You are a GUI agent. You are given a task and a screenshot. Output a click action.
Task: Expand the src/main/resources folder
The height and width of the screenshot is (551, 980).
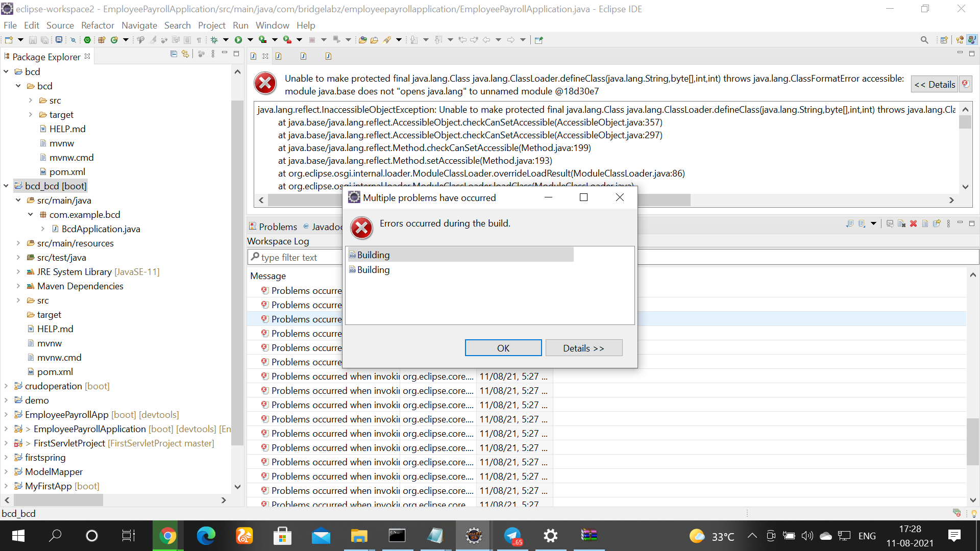click(18, 243)
